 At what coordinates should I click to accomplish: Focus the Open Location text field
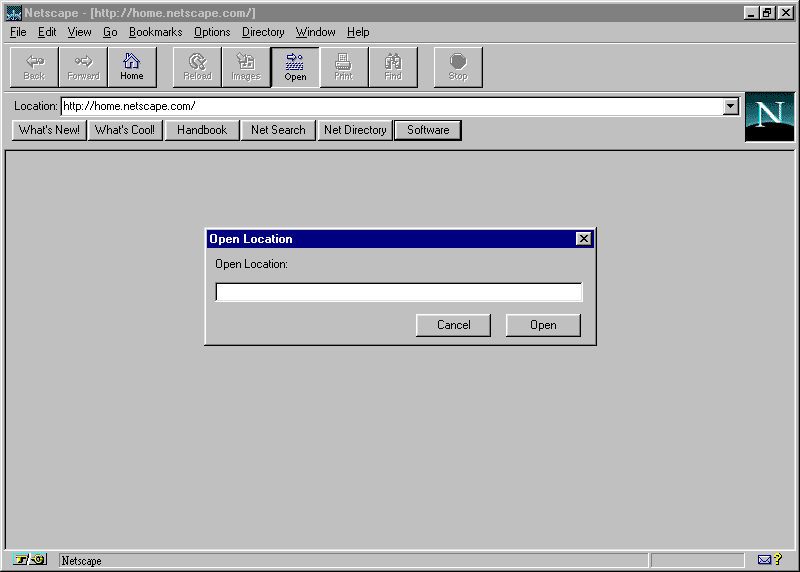398,292
